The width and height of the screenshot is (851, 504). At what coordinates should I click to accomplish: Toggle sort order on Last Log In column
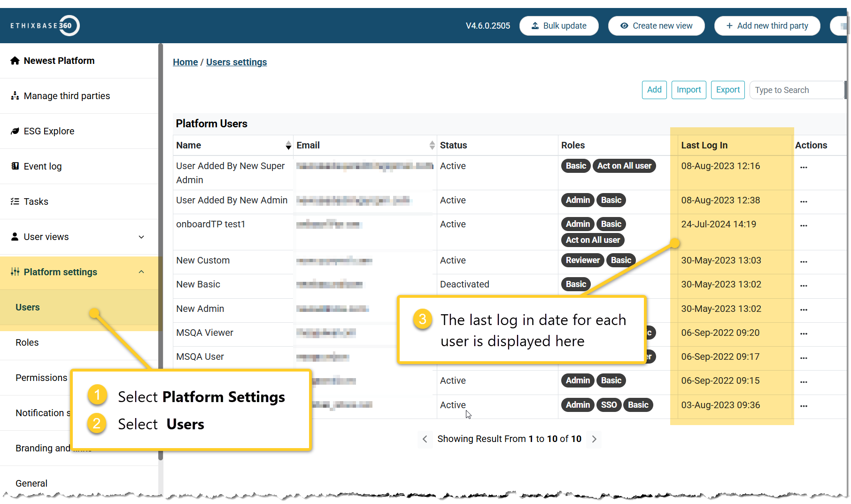[x=704, y=145]
